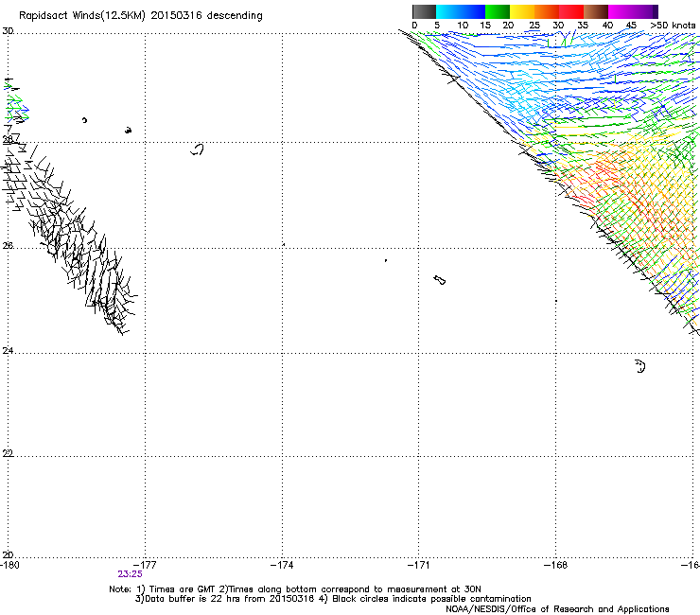Click the purple '23:25' time label
This screenshot has height=615, width=700.
[x=130, y=574]
